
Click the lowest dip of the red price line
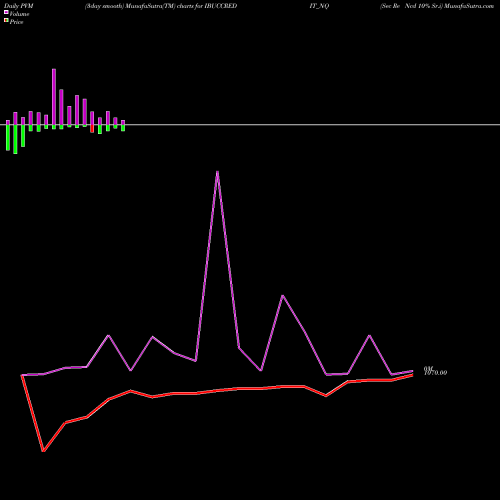tap(43, 451)
